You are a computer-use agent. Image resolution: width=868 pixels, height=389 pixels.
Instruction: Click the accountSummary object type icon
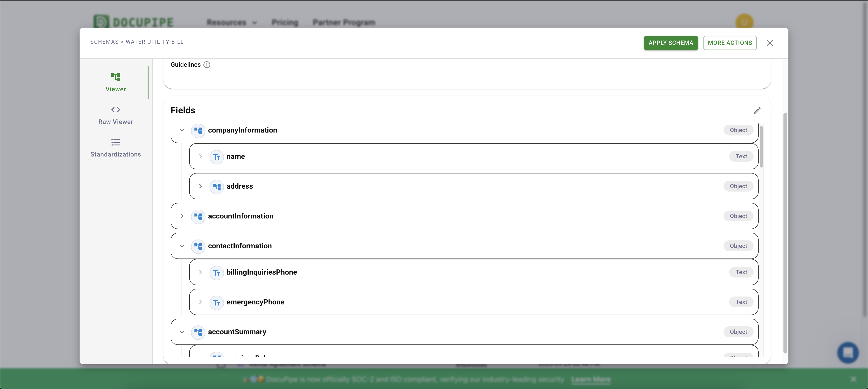(198, 332)
